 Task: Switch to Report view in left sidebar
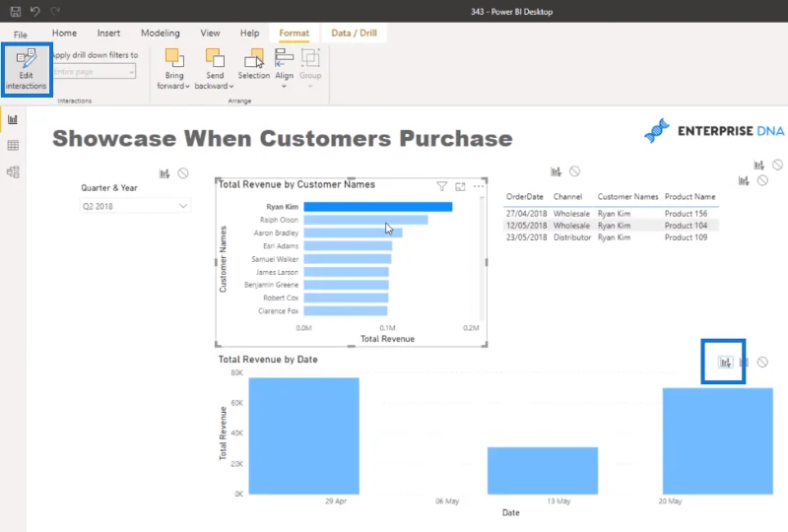click(x=13, y=119)
